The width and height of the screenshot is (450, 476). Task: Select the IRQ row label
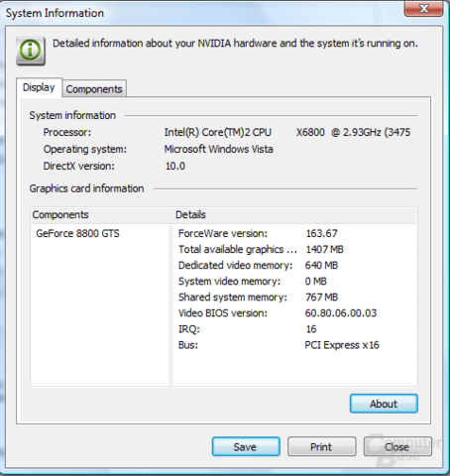point(189,329)
